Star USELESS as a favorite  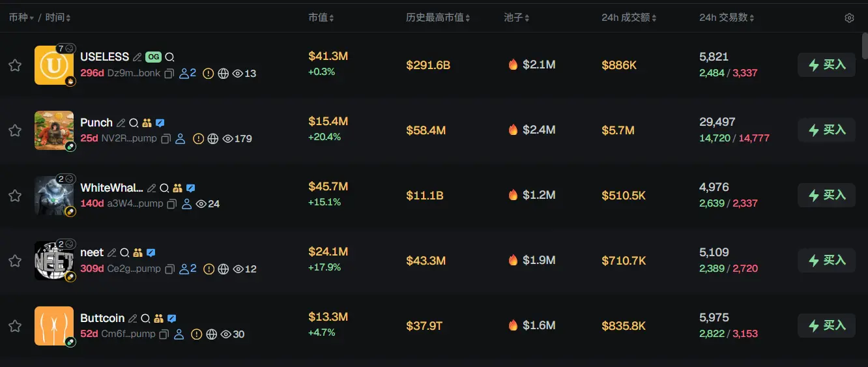[15, 65]
